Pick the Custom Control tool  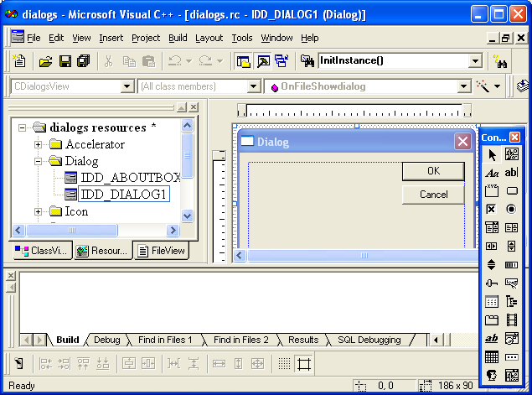pos(492,375)
